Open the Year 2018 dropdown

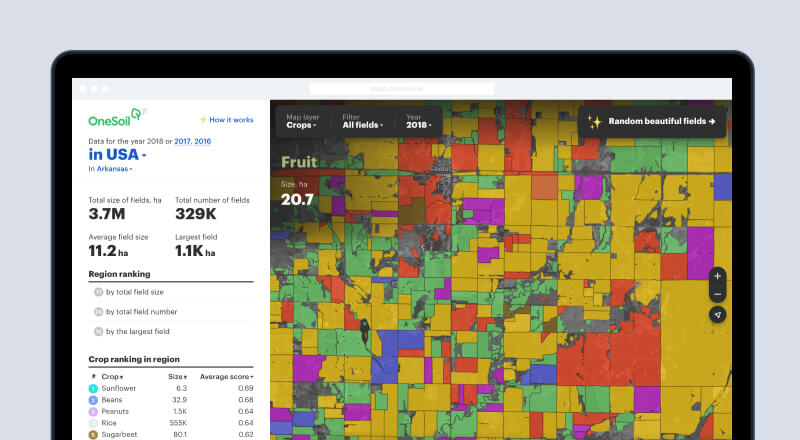click(x=419, y=121)
